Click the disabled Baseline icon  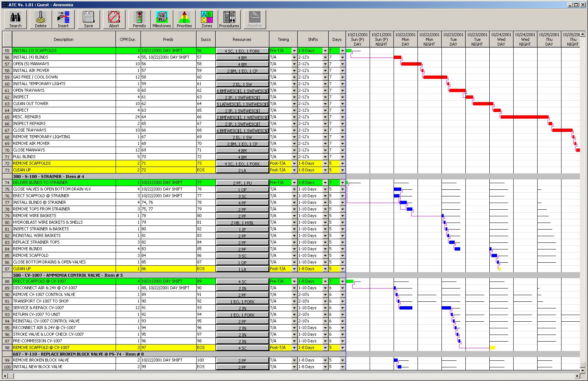tap(254, 19)
